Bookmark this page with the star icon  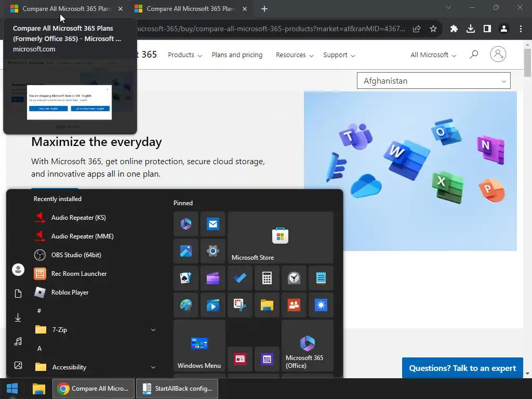click(x=433, y=29)
